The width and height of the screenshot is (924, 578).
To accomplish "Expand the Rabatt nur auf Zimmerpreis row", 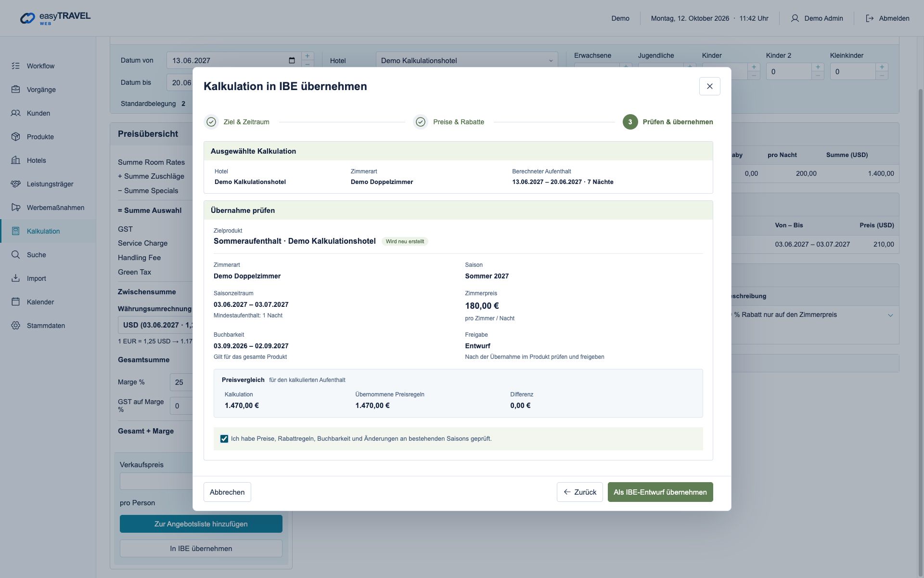I will 890,315.
